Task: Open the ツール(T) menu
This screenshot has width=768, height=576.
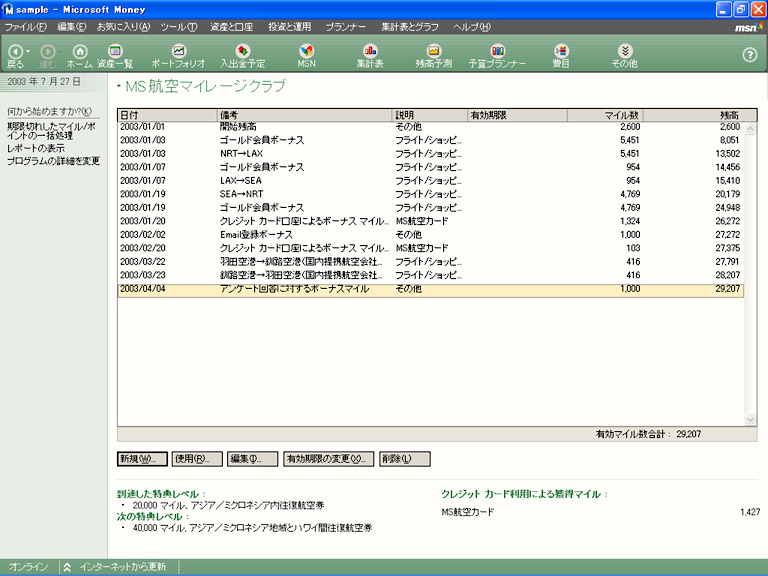Action: point(179,27)
